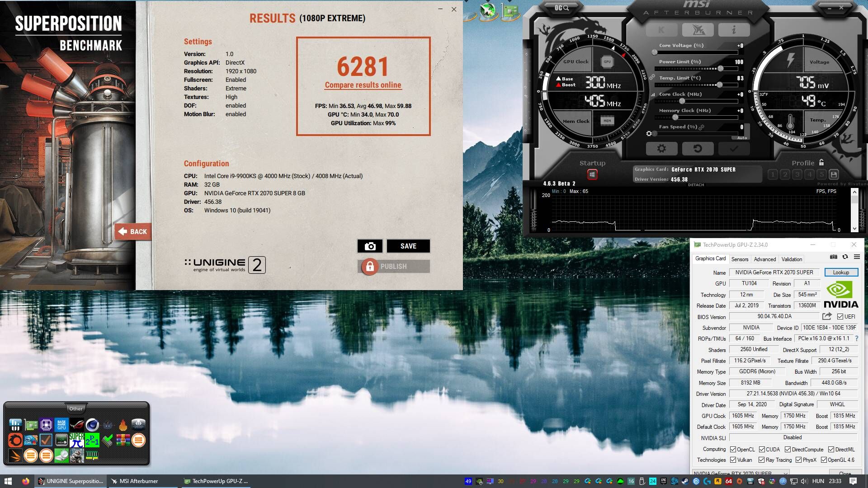The height and width of the screenshot is (488, 868).
Task: Click GPU-Z Name field value
Action: pos(774,272)
